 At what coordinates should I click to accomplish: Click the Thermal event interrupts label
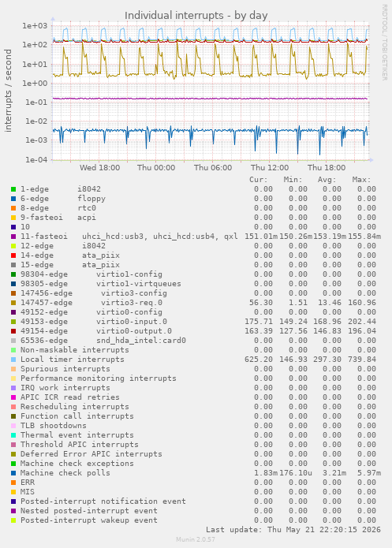pyautogui.click(x=77, y=435)
